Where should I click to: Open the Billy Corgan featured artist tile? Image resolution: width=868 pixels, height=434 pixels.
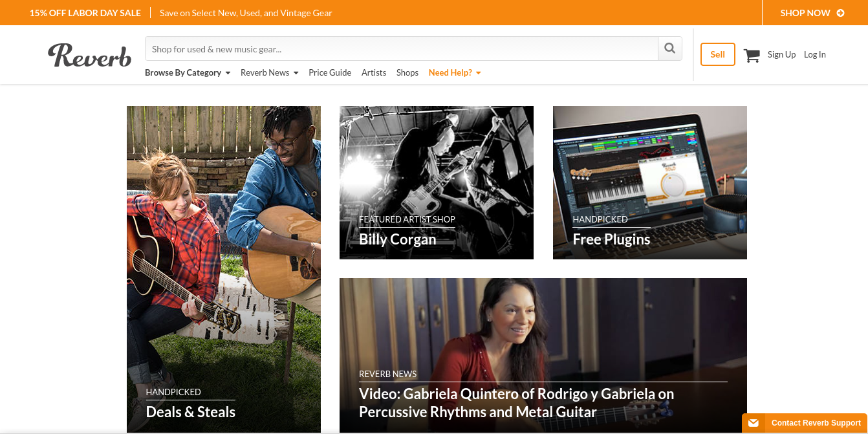437,182
